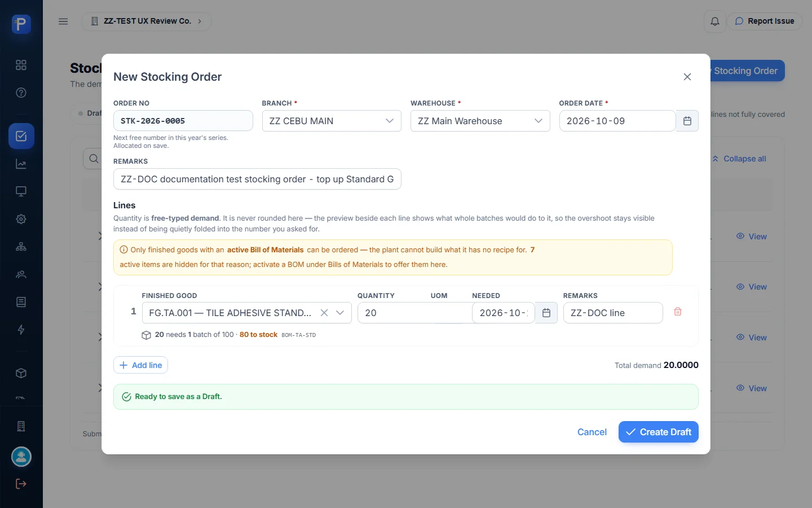Click the hierarchy org-chart sidebar icon
This screenshot has width=812, height=508.
(21, 247)
